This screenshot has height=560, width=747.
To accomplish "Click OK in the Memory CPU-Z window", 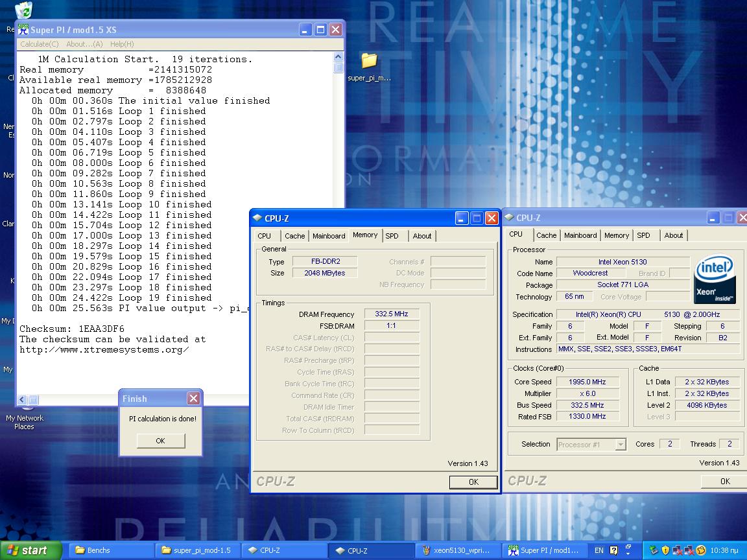I will click(473, 482).
